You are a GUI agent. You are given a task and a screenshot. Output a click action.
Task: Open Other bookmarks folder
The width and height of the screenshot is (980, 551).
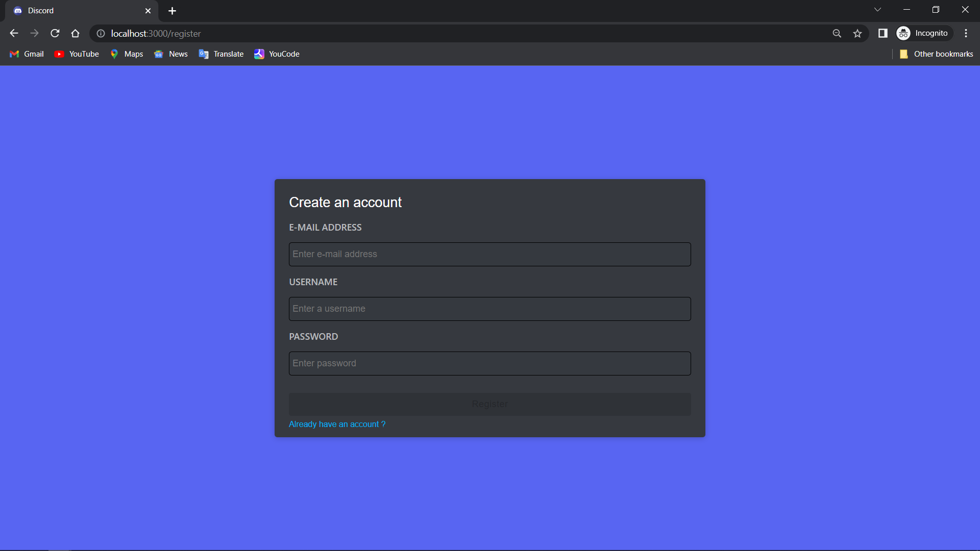(x=936, y=54)
